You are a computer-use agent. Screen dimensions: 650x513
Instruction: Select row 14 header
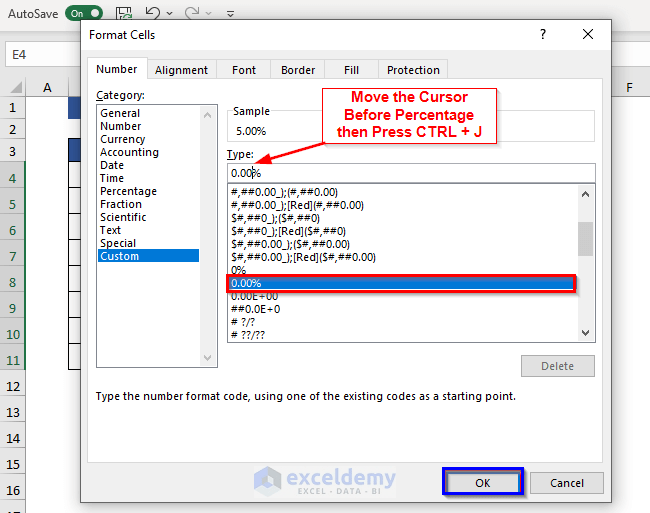12,438
